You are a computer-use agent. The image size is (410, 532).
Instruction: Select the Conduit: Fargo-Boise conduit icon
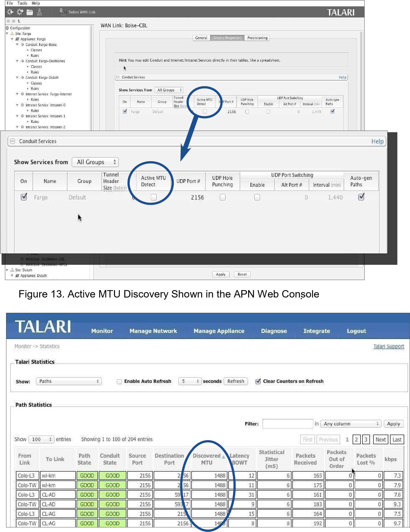click(22, 45)
